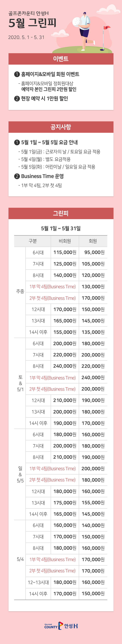Click the 토 & 5/1 row group label

coord(20,383)
